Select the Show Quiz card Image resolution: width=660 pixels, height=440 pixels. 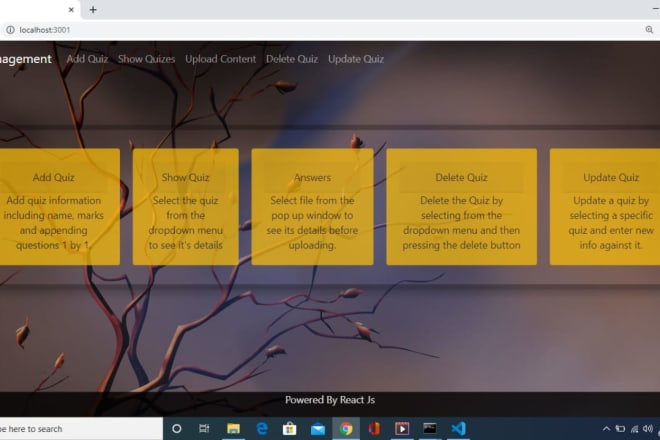pos(186,207)
